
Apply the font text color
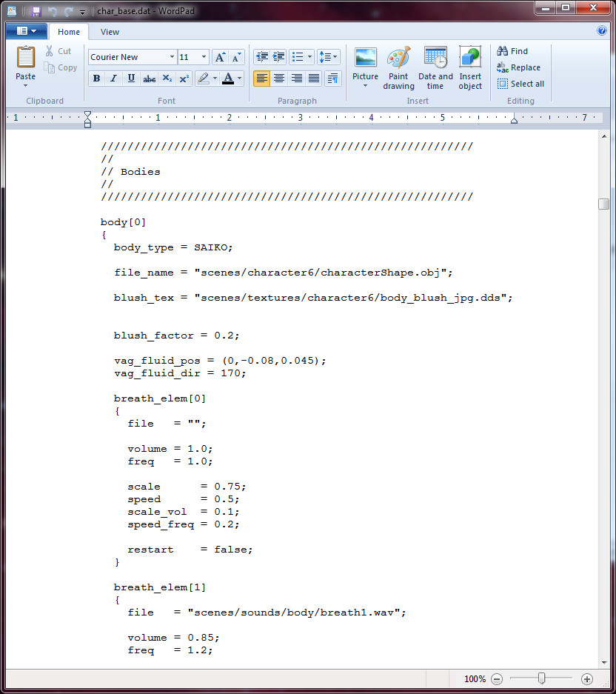(228, 79)
